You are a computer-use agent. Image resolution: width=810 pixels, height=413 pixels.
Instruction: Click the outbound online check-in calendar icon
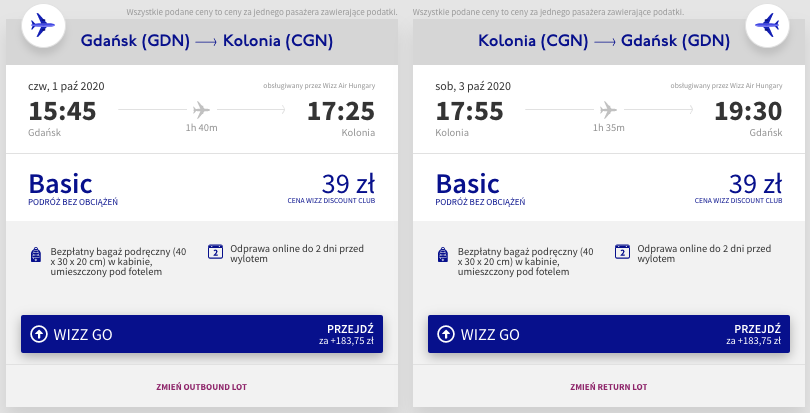pos(215,251)
